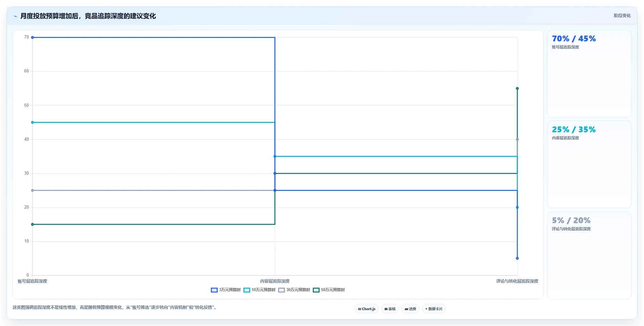Click the y-axis tick label 20

click(26, 207)
